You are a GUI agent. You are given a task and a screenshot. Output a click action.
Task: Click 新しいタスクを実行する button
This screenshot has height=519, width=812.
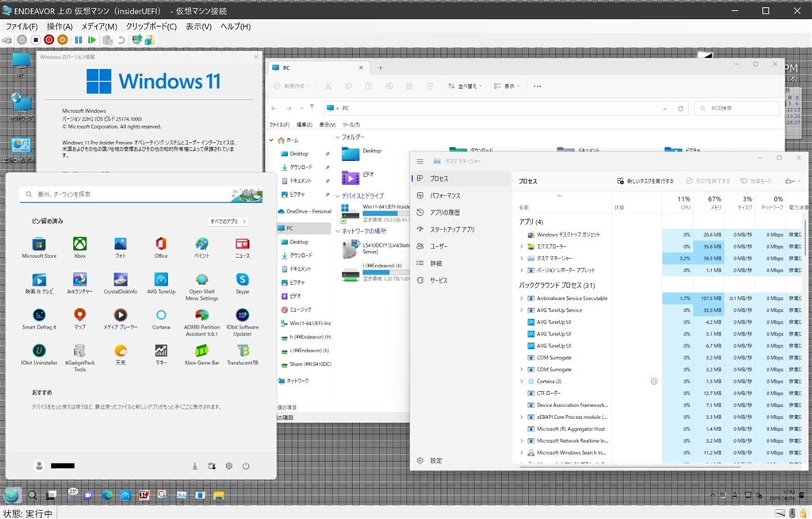point(645,181)
